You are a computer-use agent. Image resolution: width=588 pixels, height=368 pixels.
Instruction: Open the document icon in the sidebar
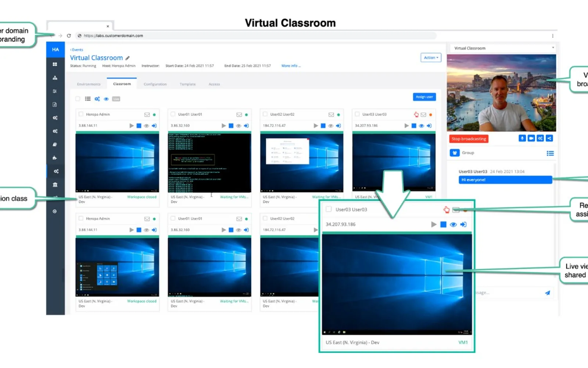tap(55, 105)
